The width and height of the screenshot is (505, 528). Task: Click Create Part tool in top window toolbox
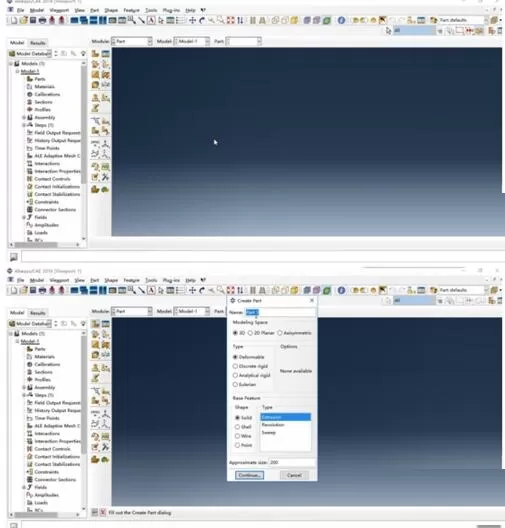[x=96, y=54]
